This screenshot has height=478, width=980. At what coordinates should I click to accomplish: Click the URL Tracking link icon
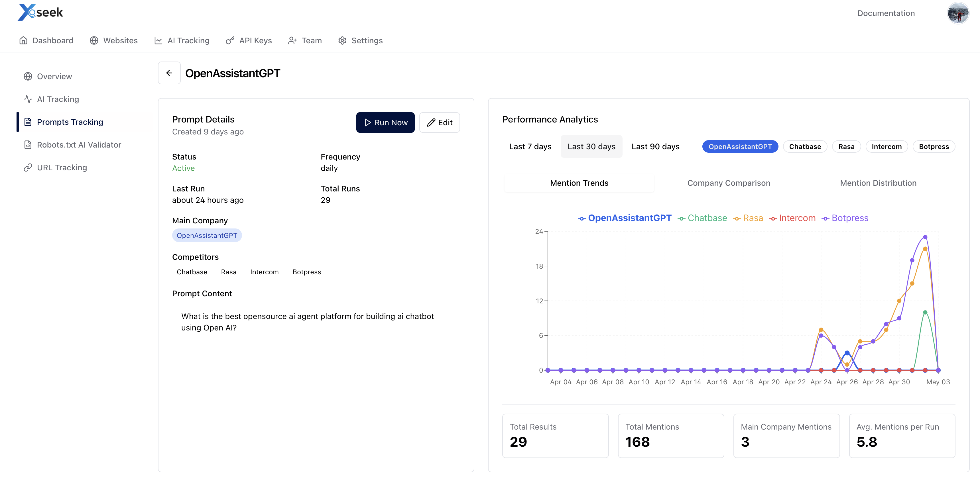(x=28, y=168)
